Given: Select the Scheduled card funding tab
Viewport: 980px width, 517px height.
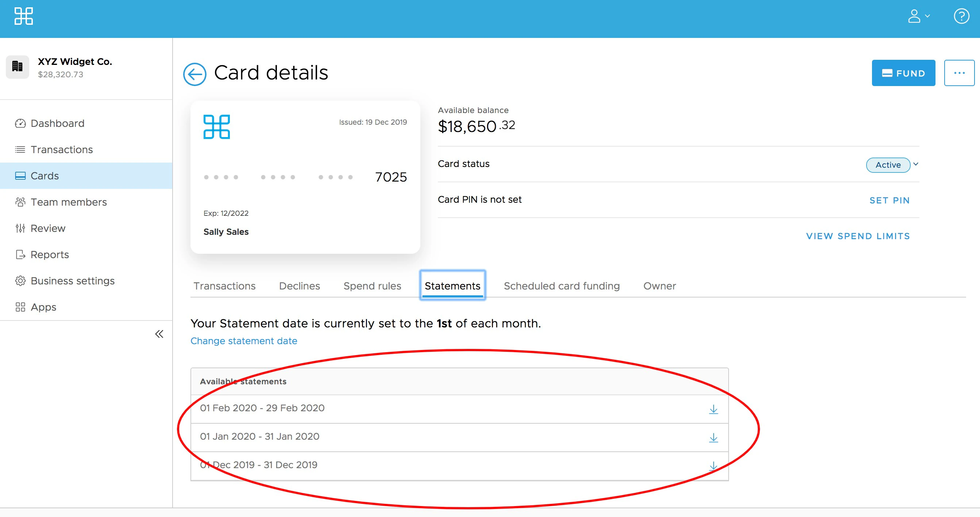Looking at the screenshot, I should tap(562, 286).
